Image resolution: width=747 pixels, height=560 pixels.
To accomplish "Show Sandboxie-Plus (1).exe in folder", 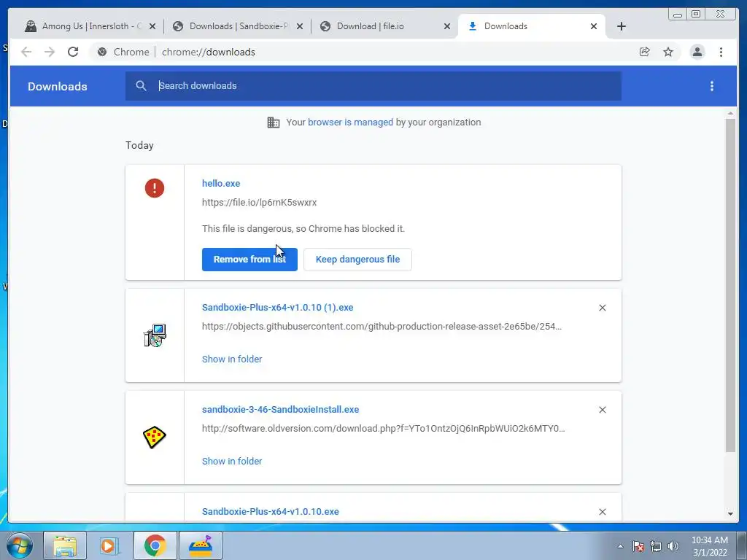I will (232, 359).
